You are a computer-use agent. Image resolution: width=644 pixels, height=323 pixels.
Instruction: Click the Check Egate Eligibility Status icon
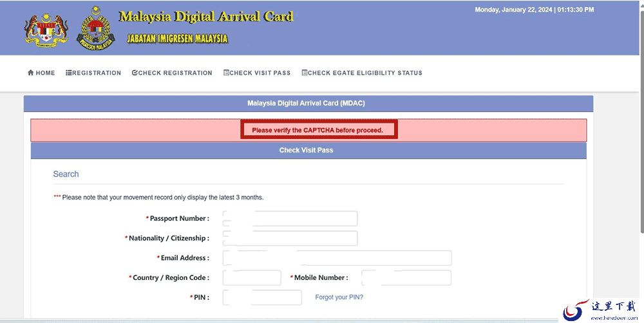coord(305,73)
